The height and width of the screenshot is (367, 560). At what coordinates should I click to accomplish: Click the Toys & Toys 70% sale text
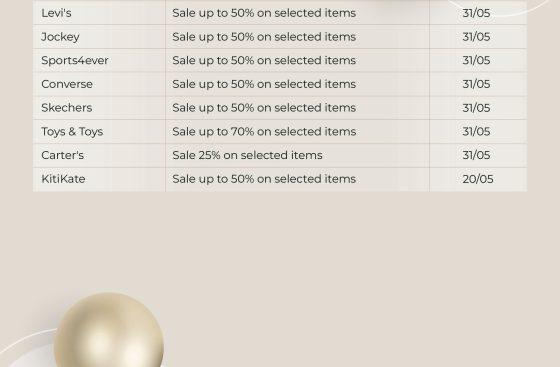264,132
